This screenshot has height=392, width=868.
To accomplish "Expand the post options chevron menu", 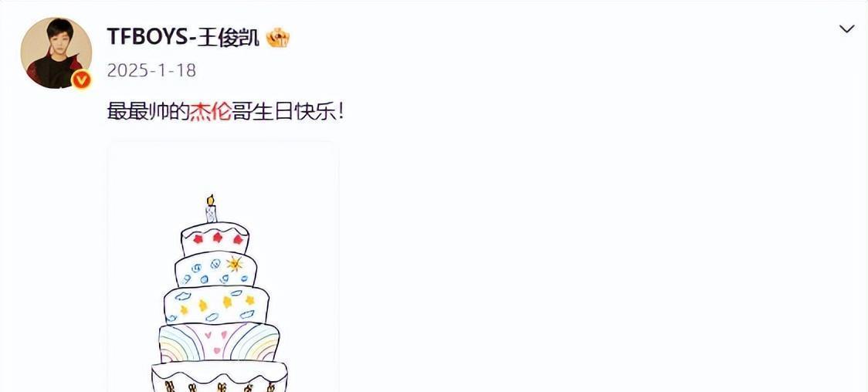I will pyautogui.click(x=847, y=29).
